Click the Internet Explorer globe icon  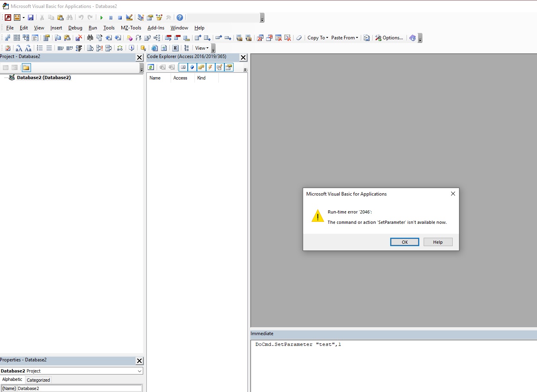click(155, 48)
